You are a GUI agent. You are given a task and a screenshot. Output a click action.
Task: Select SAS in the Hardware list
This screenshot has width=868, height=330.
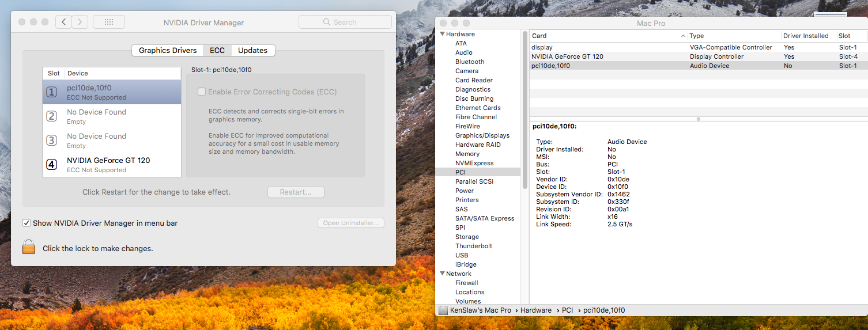pos(462,209)
